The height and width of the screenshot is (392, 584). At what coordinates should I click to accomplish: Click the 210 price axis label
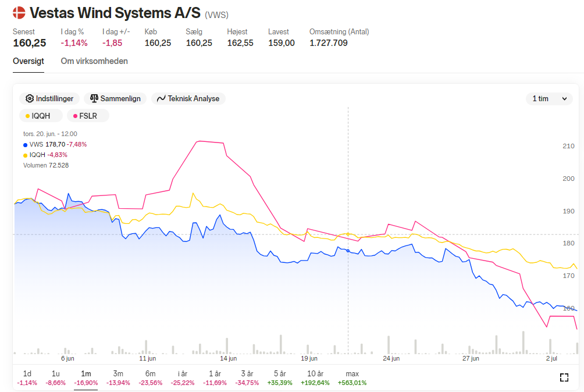[568, 146]
